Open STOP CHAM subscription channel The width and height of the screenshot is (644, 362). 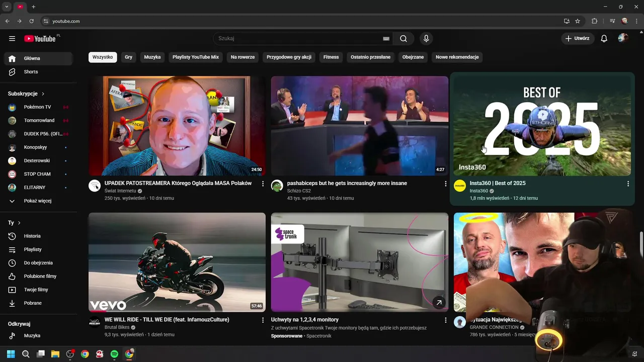[38, 174]
